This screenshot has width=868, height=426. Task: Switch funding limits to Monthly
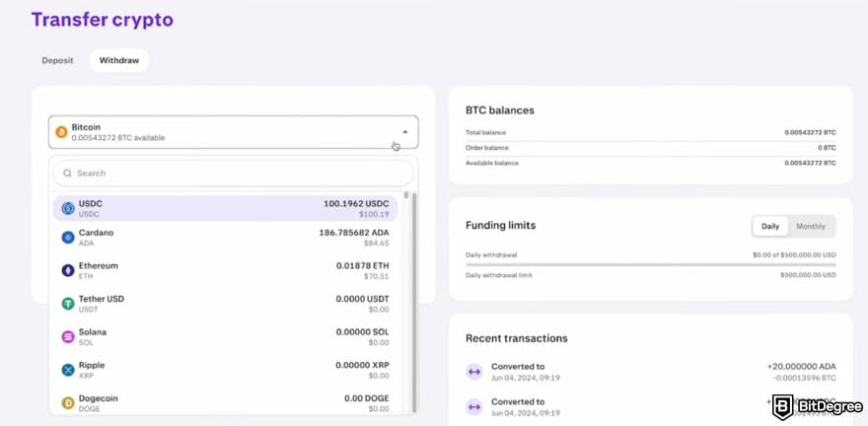810,226
